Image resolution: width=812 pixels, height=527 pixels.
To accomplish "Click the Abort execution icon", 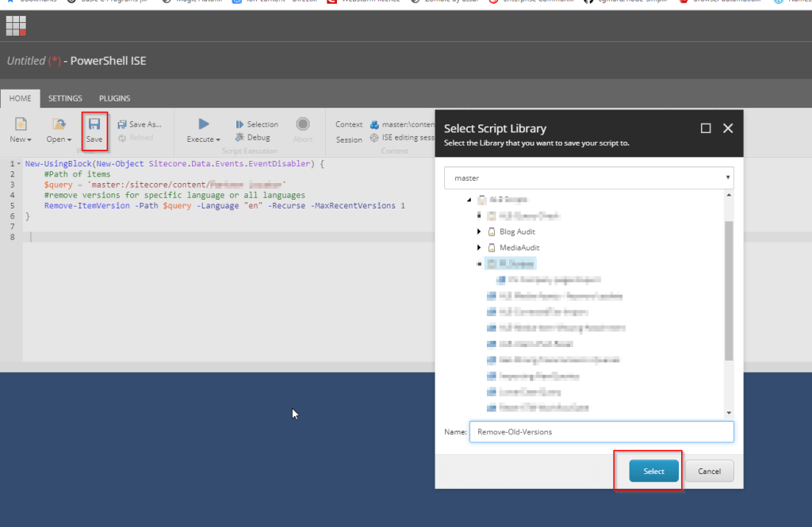I will click(x=303, y=124).
